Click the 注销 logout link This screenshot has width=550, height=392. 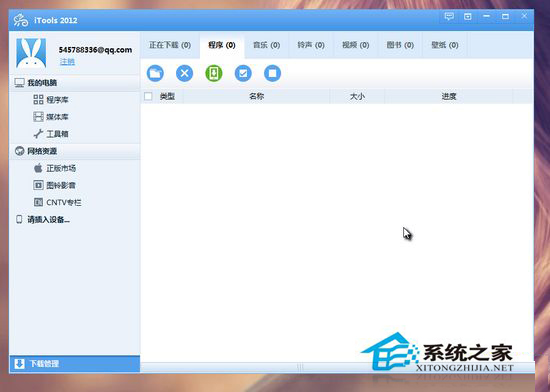67,62
